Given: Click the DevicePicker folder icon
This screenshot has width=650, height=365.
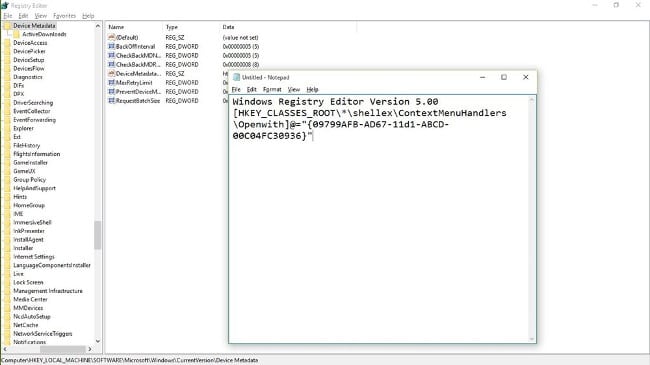Looking at the screenshot, I should (x=7, y=51).
